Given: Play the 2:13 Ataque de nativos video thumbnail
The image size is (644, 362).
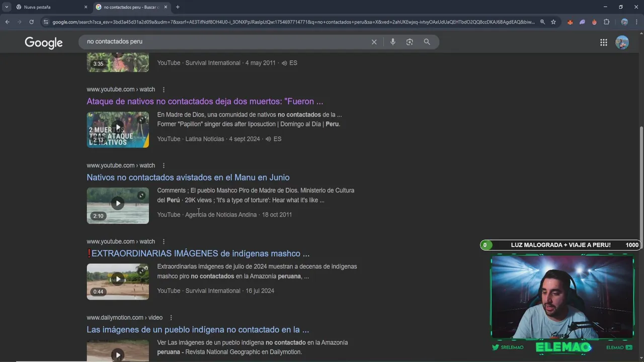Looking at the screenshot, I should click(x=118, y=129).
